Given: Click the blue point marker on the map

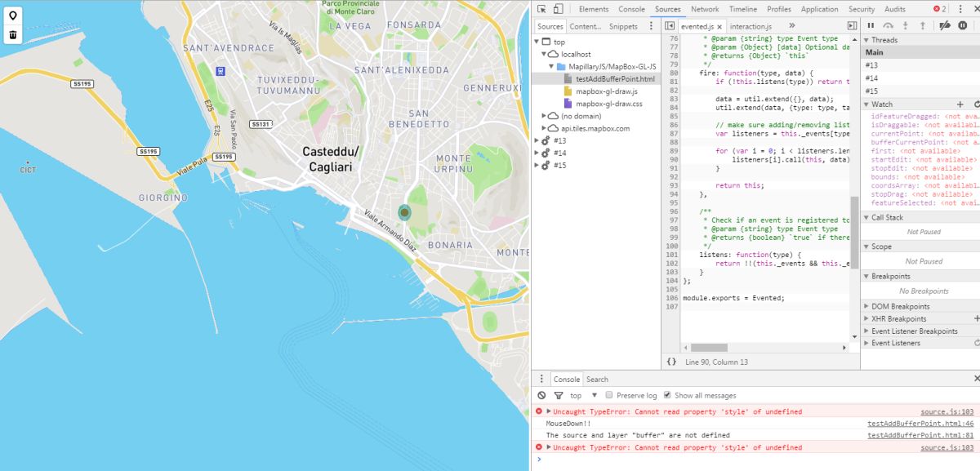Looking at the screenshot, I should pyautogui.click(x=403, y=212).
